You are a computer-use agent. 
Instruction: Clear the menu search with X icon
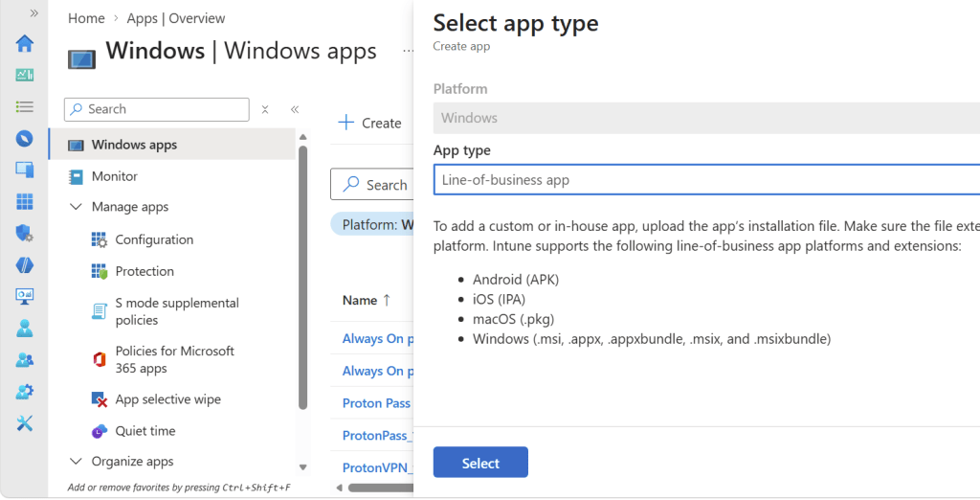[x=265, y=109]
